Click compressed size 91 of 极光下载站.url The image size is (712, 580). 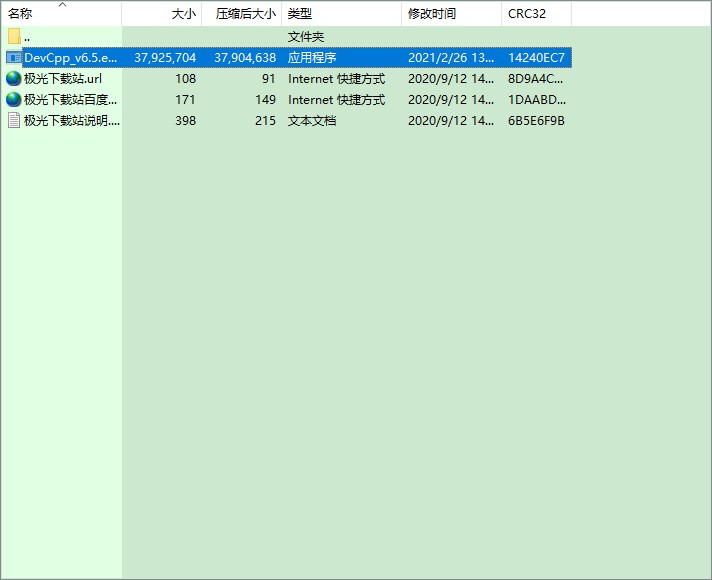pyautogui.click(x=269, y=79)
